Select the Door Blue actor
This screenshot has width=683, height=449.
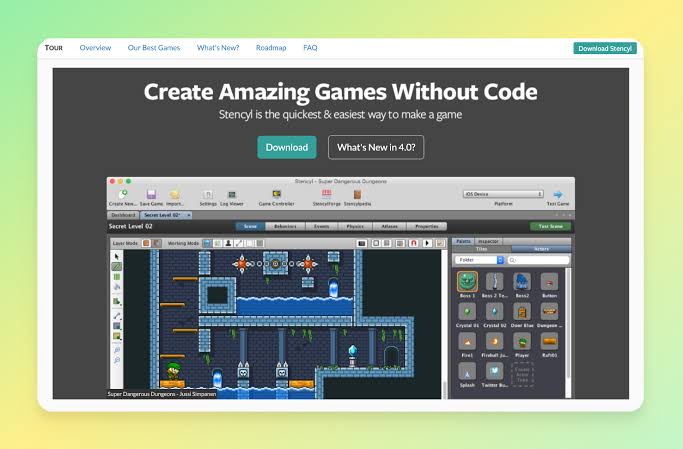click(x=522, y=312)
